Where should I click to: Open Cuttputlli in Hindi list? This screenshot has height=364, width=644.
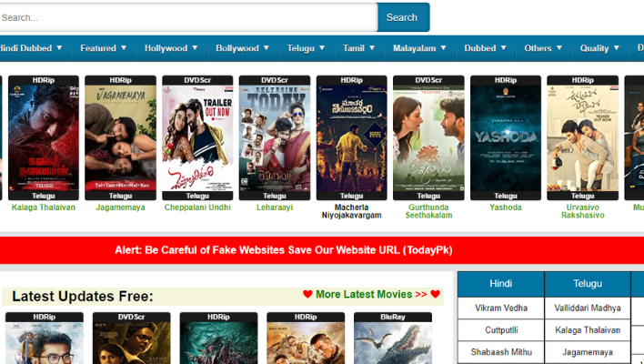(501, 330)
